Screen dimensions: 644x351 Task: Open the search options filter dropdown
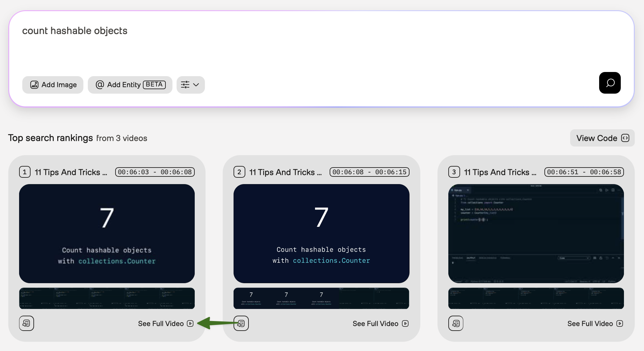[190, 85]
